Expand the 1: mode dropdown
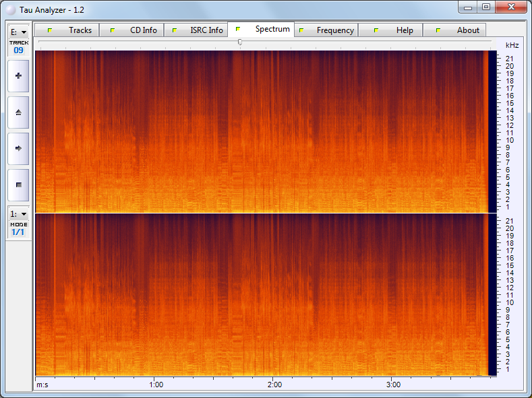Image resolution: width=532 pixels, height=398 pixels. click(x=18, y=213)
